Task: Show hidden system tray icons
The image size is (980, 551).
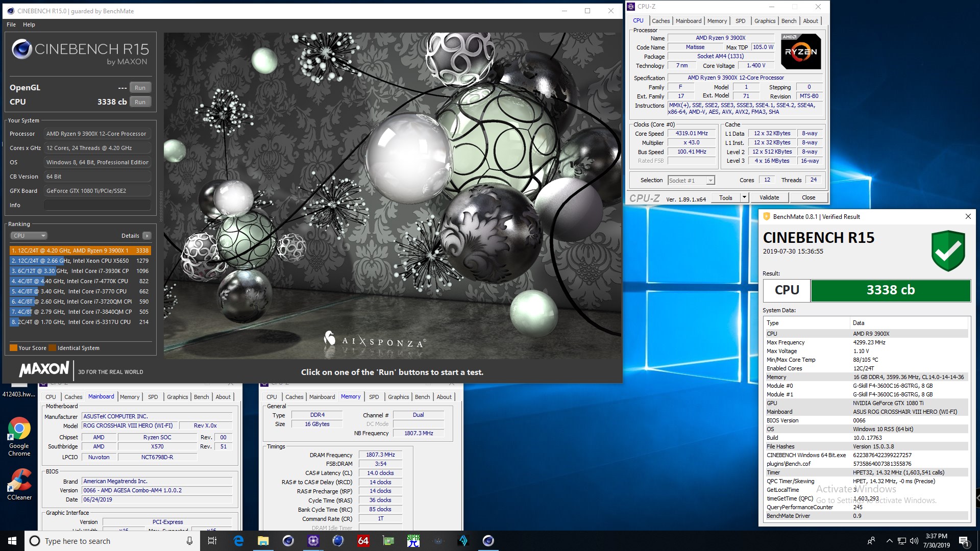Action: (889, 541)
